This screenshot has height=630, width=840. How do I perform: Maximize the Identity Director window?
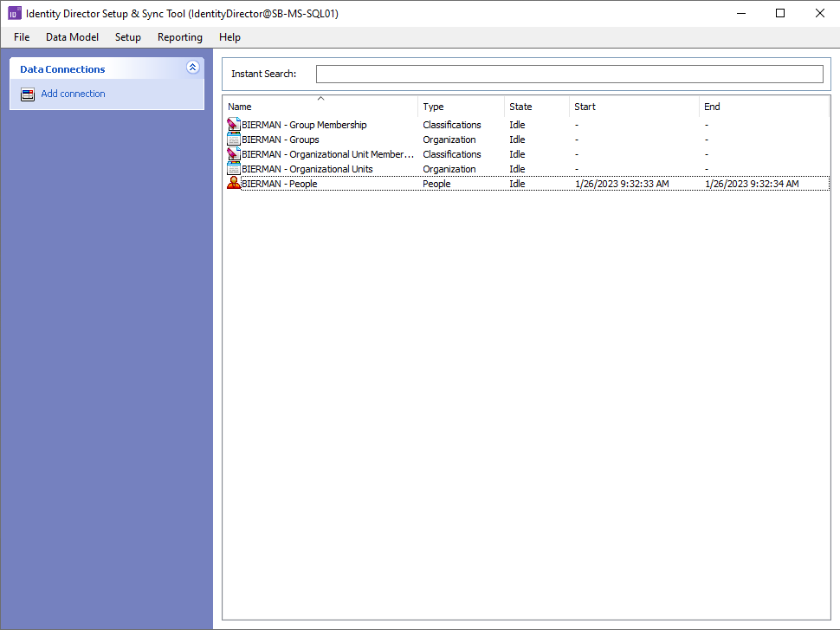tap(780, 13)
